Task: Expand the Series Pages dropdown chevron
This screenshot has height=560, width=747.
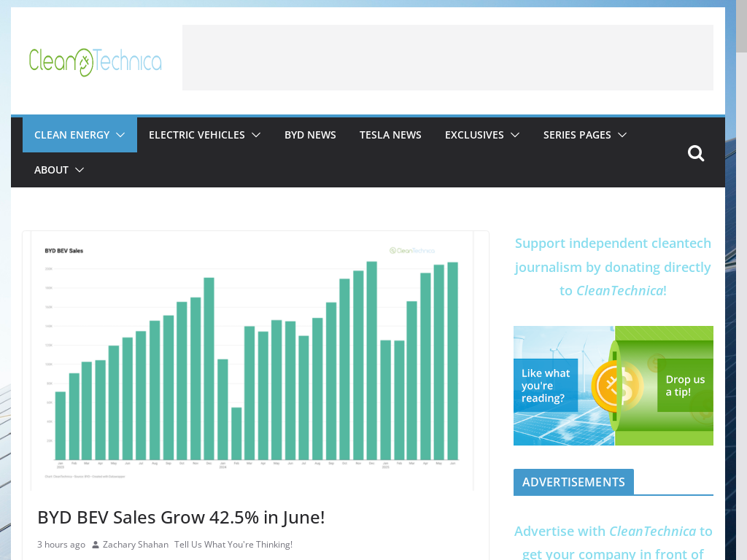Action: point(622,135)
